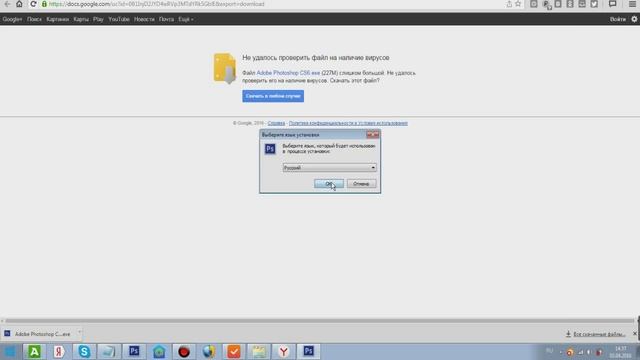Open the Windows Start button
640x360 pixels.
tap(10, 351)
